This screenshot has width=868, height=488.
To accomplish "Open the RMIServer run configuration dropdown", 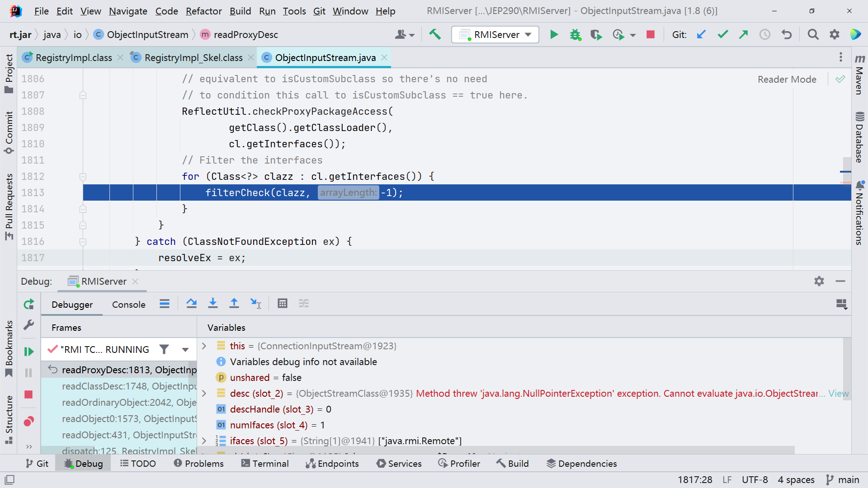I will [x=495, y=34].
